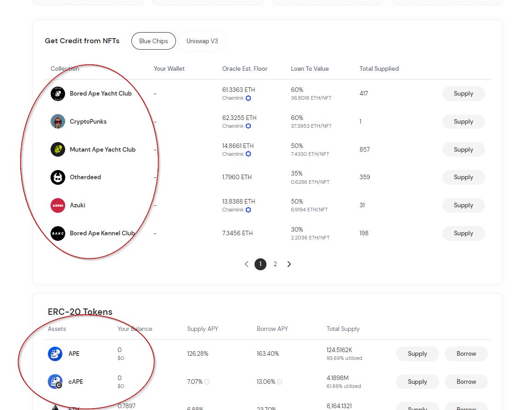The height and width of the screenshot is (410, 532).
Task: Click info icon next to 13.06% borrow APY
Action: (280, 382)
